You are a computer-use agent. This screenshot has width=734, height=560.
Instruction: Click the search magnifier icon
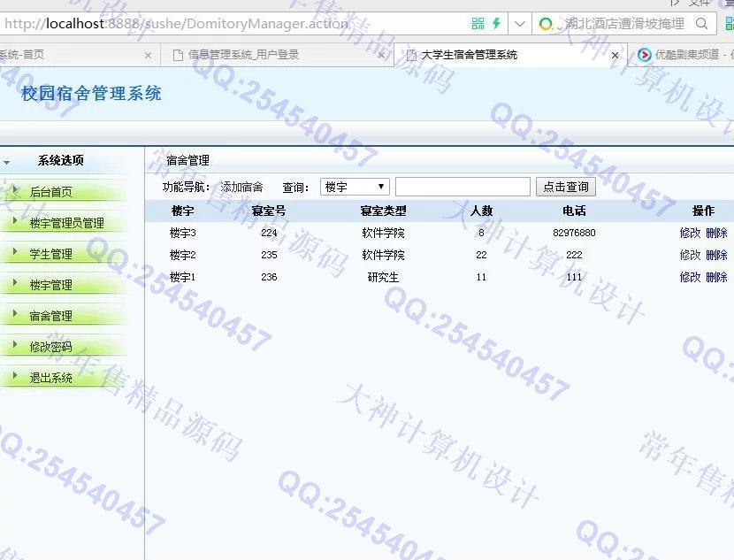(x=701, y=23)
